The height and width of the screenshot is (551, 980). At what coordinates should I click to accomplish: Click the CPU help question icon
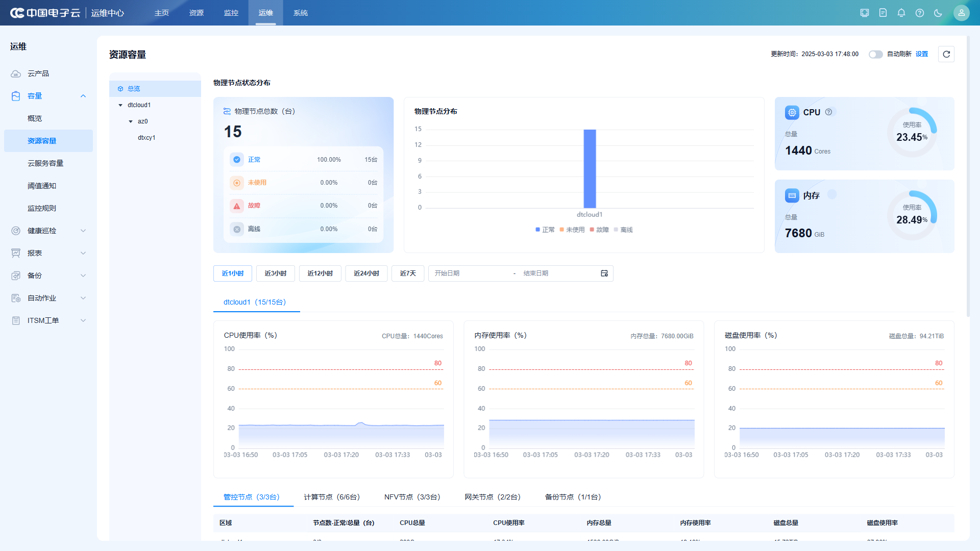(x=829, y=112)
